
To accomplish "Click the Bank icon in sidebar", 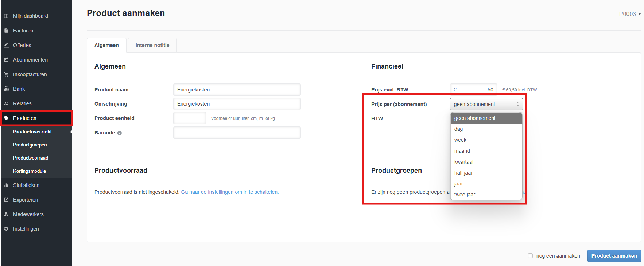I will pyautogui.click(x=6, y=89).
